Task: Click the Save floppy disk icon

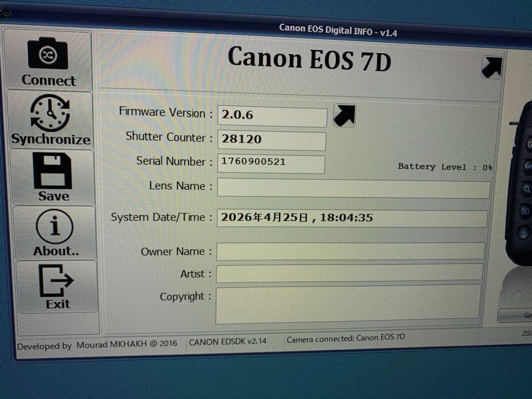Action: coord(52,171)
